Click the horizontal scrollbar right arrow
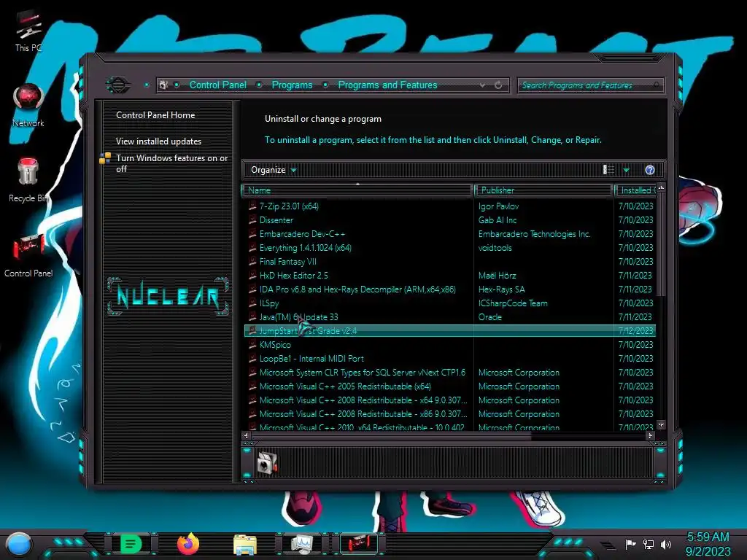This screenshot has height=560, width=747. (x=650, y=435)
